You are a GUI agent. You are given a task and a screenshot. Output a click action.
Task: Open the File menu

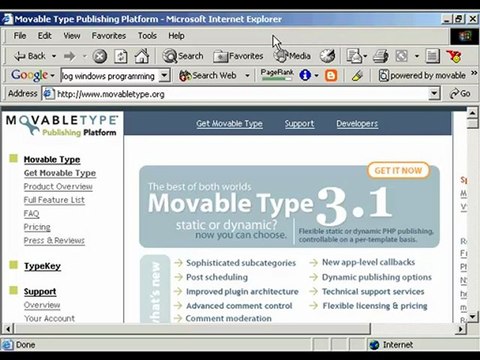(20, 36)
